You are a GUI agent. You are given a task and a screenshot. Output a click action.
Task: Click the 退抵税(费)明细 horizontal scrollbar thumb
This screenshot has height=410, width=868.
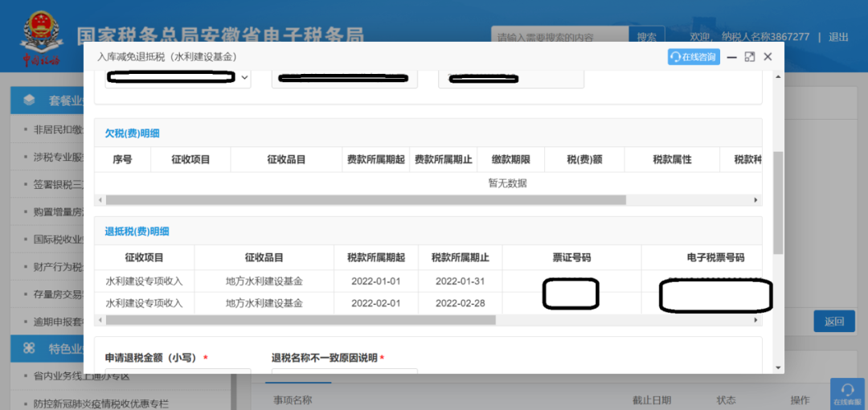[301, 320]
